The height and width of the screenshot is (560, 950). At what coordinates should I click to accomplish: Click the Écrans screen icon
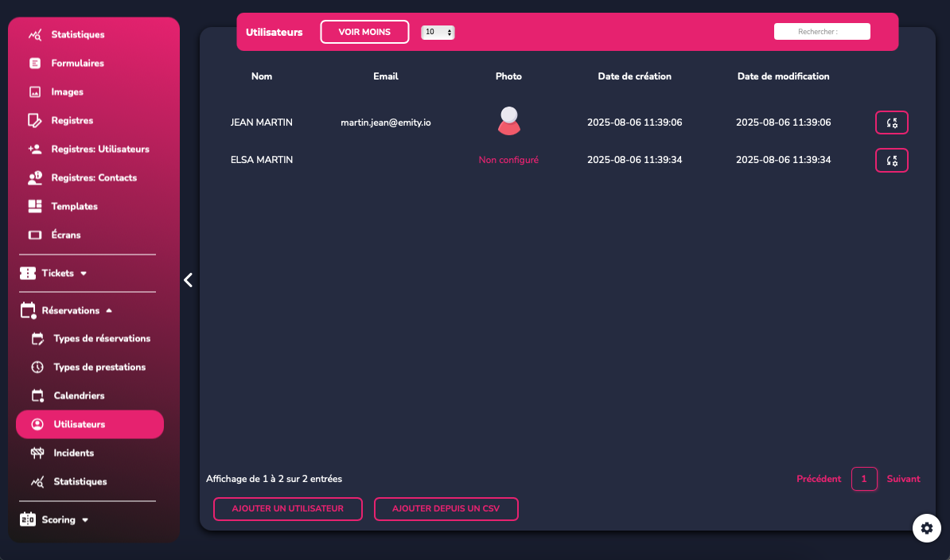point(35,235)
